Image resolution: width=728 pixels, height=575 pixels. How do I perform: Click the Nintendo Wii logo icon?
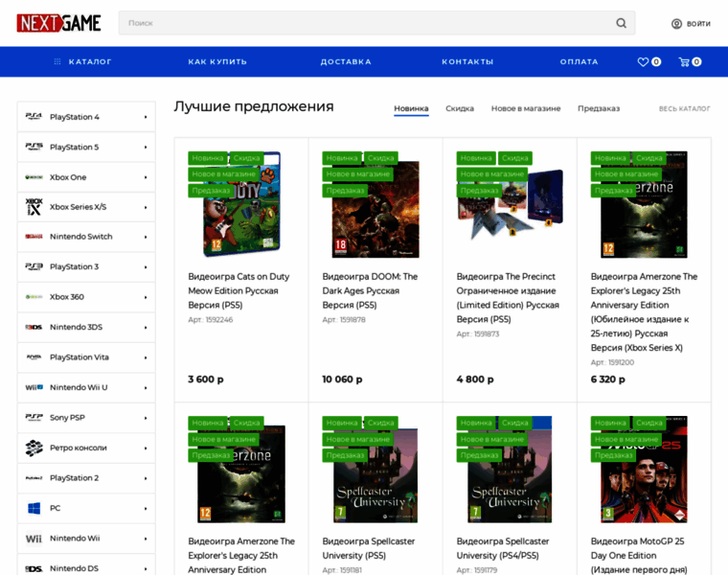point(34,539)
